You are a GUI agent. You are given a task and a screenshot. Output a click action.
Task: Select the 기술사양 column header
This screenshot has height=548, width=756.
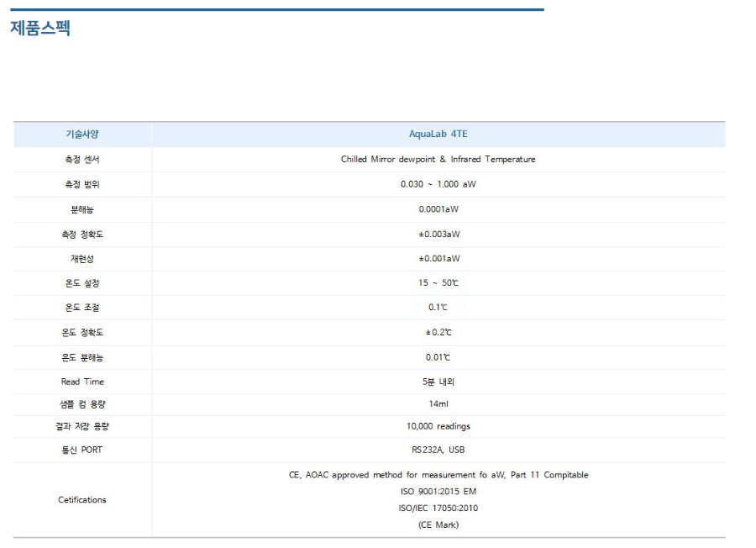(x=82, y=134)
